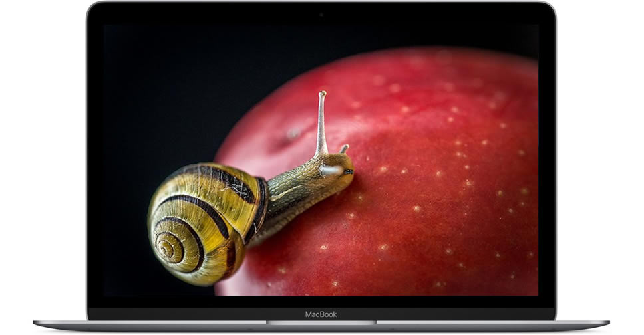Click the MacBook label below the screen
The height and width of the screenshot is (335, 644).
(x=321, y=314)
